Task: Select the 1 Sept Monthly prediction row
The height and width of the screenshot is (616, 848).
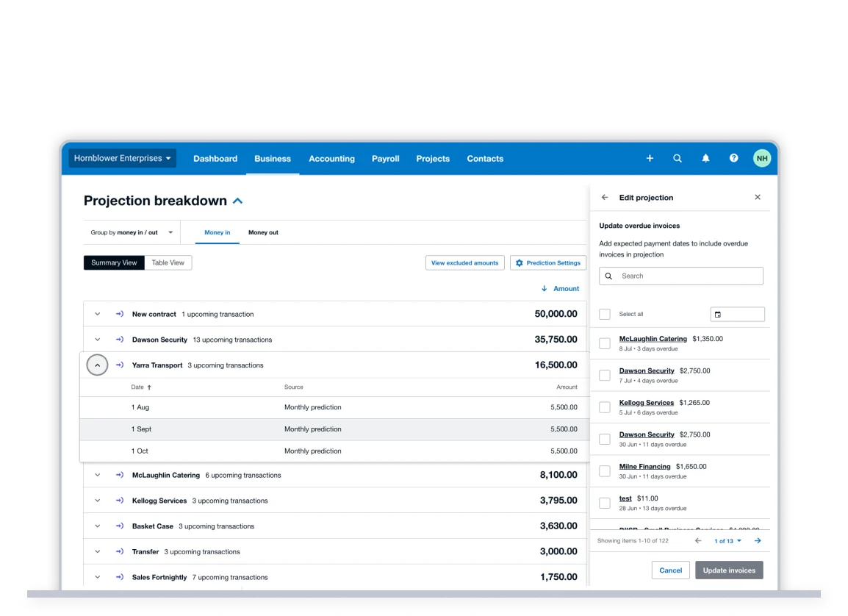Action: point(334,429)
